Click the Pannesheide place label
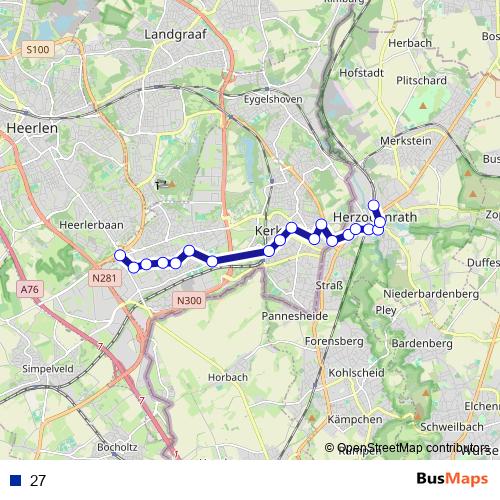Viewport: 500px width, 500px height. click(x=295, y=316)
